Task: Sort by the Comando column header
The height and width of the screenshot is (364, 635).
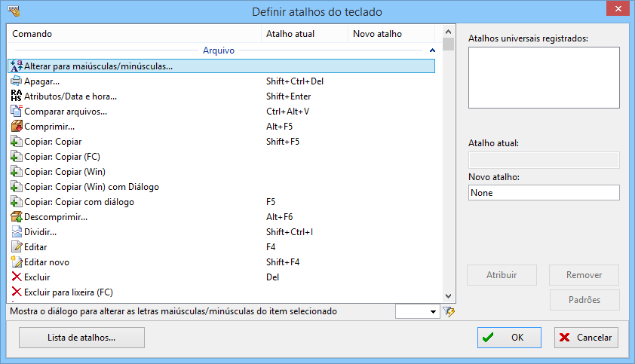Action: tap(134, 34)
